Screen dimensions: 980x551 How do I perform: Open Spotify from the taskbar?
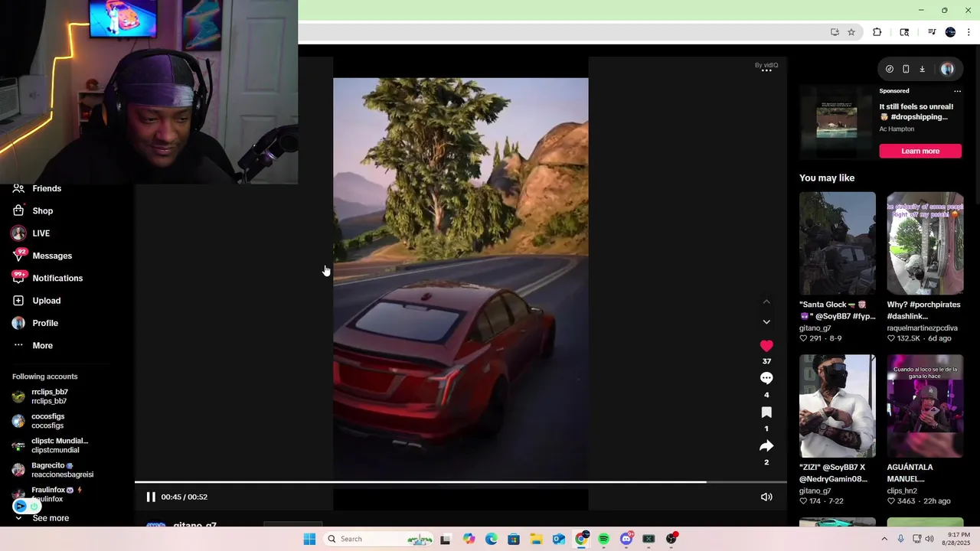coord(603,539)
